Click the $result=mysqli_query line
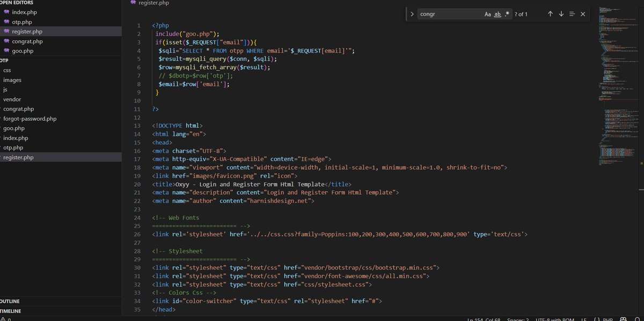The image size is (644, 321). tap(217, 59)
